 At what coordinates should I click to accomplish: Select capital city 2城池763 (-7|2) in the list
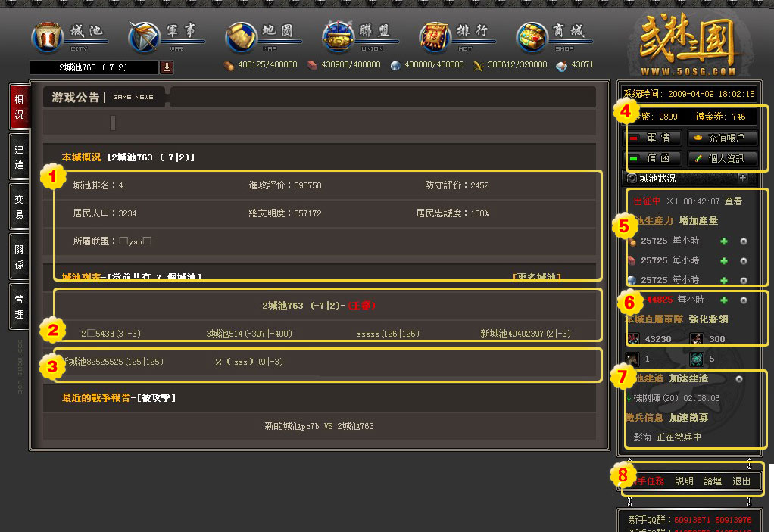(319, 306)
